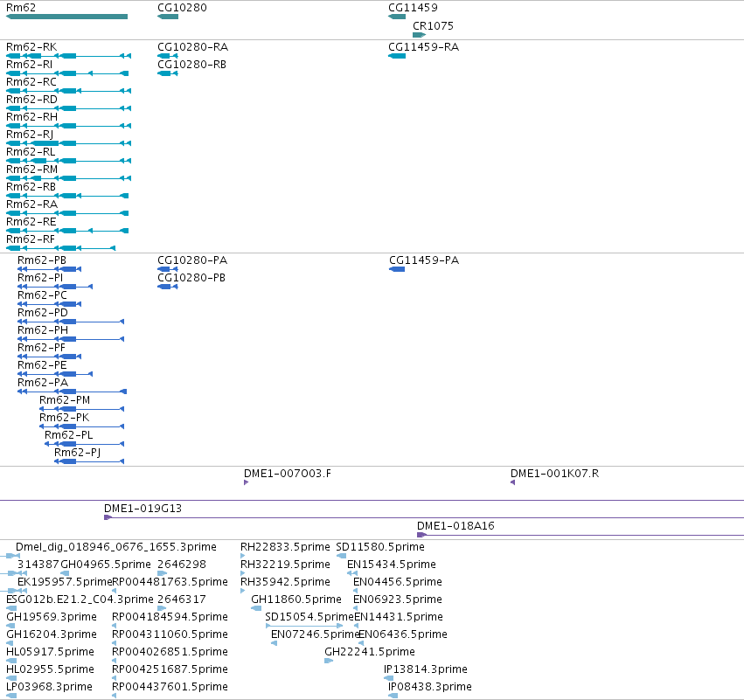The height and width of the screenshot is (700, 744).
Task: Click the 2646298 feature label
Action: click(x=182, y=565)
